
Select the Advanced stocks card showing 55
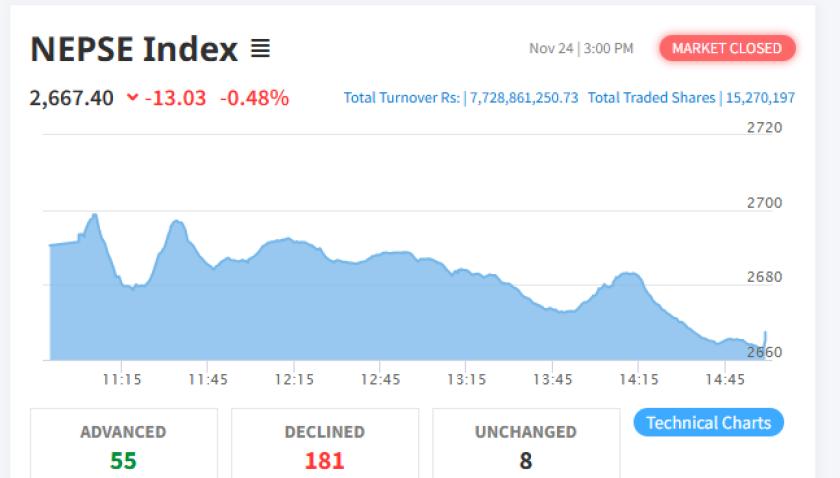tap(123, 446)
